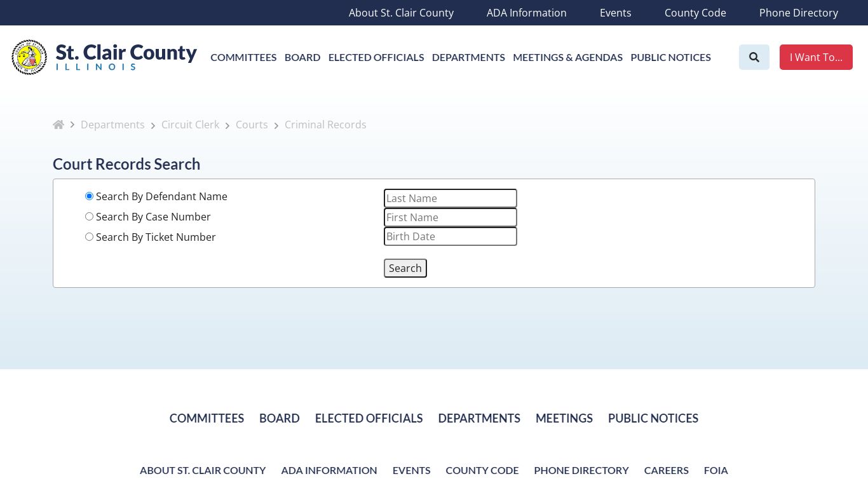Open County Code in the top bar
Screen dimensions: 868x488
(695, 13)
